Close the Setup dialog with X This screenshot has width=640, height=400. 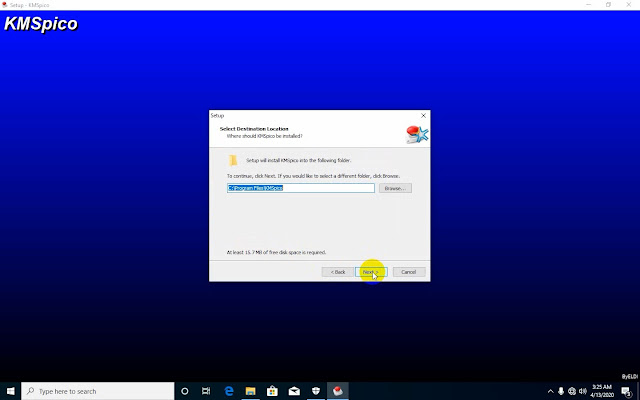423,116
